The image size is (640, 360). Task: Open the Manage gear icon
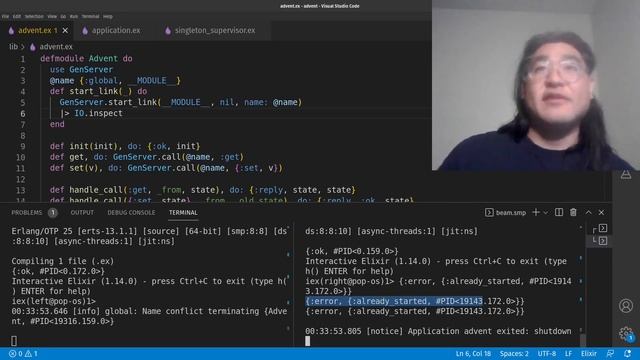(626, 333)
